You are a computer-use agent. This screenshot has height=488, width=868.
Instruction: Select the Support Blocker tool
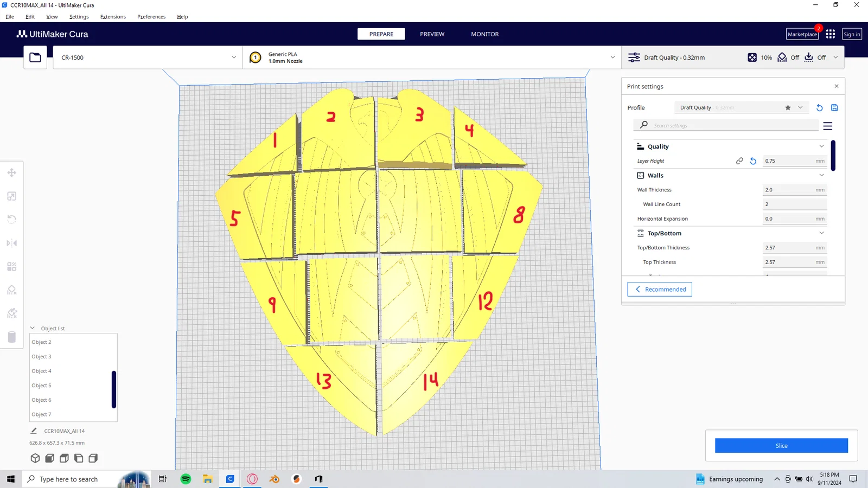click(x=11, y=290)
